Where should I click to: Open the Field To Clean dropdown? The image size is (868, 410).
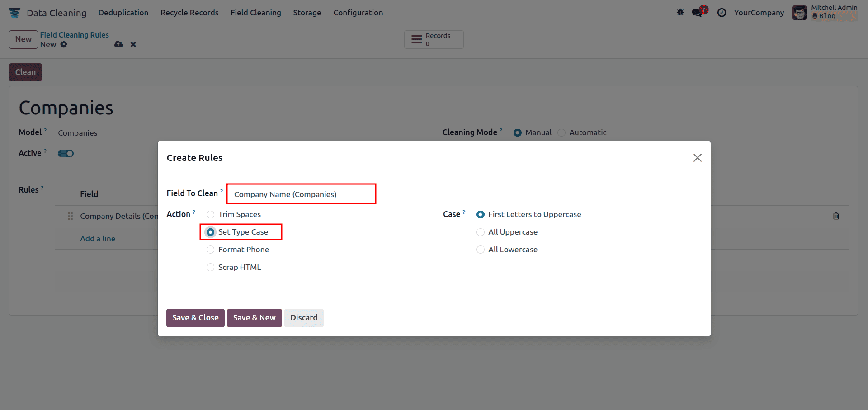[301, 194]
